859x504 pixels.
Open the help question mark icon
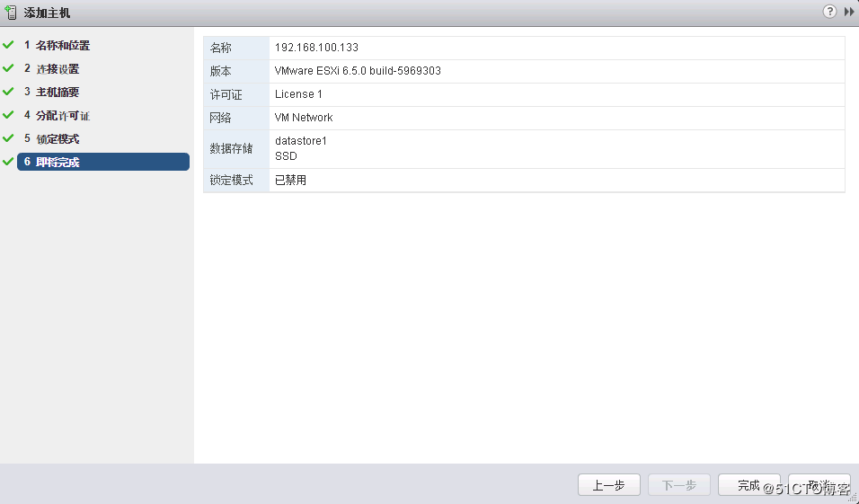tap(829, 12)
